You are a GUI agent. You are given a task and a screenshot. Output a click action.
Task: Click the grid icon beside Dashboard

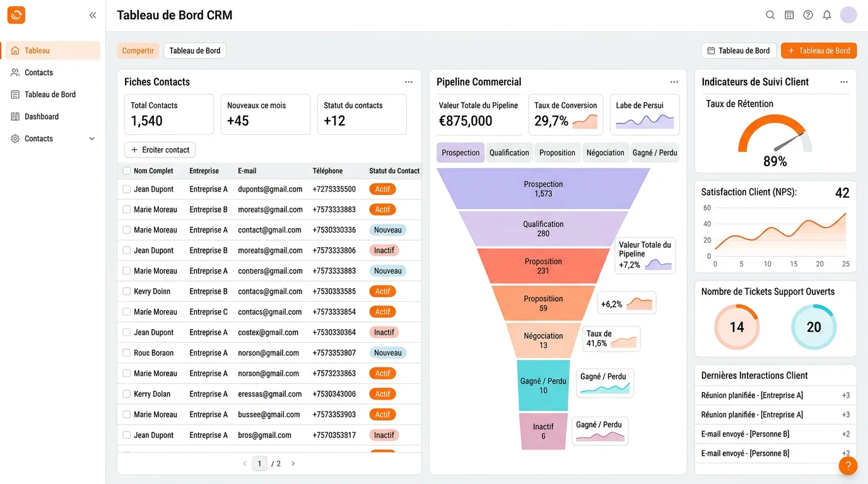point(15,117)
